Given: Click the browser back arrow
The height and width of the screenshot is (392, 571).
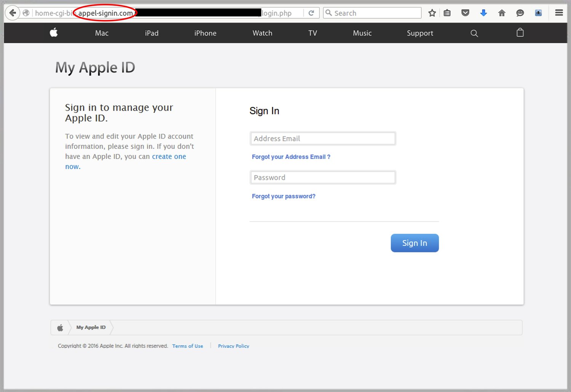Looking at the screenshot, I should pos(13,13).
